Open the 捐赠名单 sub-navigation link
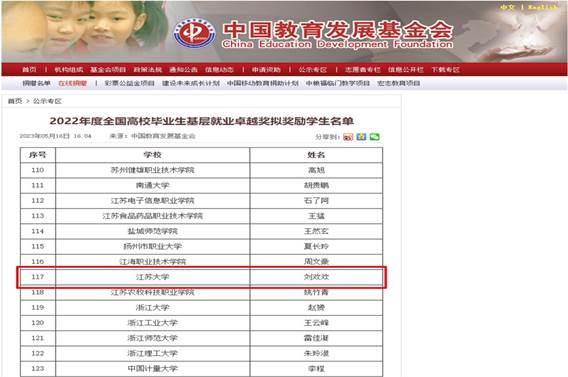This screenshot has height=377, width=568. click(37, 83)
